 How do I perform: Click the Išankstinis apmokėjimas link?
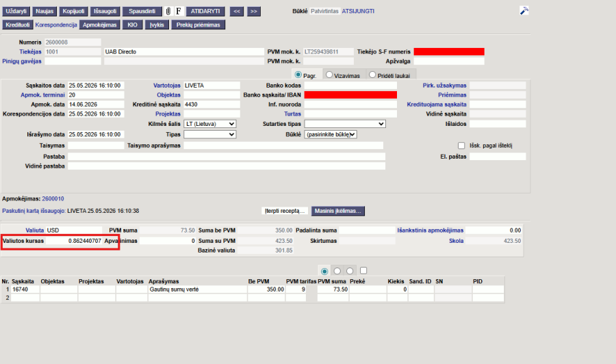coord(431,231)
